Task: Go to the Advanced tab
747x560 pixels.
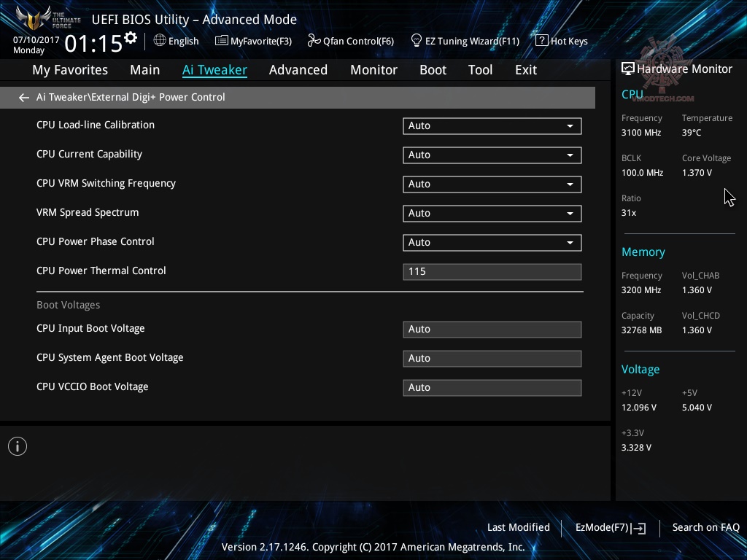Action: [x=298, y=70]
